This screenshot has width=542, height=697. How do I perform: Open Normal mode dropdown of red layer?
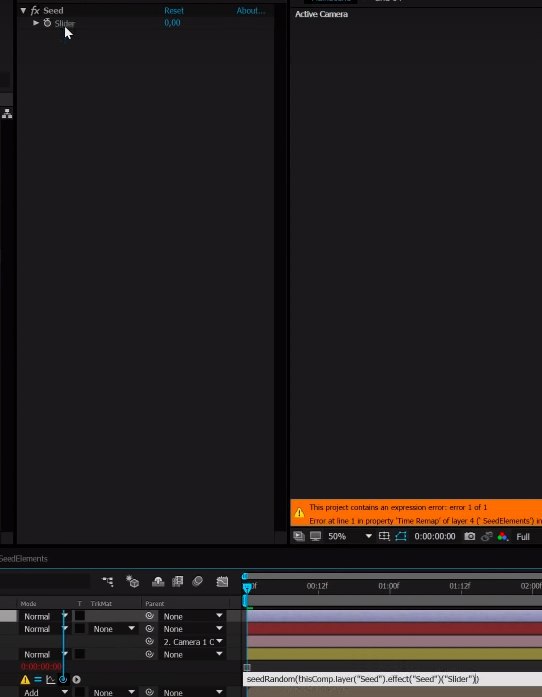click(x=43, y=629)
